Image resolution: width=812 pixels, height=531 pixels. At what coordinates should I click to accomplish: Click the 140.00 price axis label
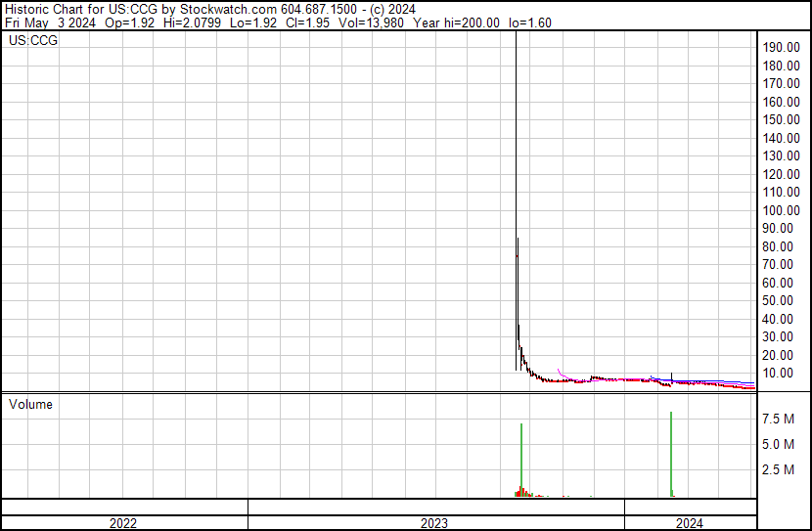click(781, 138)
